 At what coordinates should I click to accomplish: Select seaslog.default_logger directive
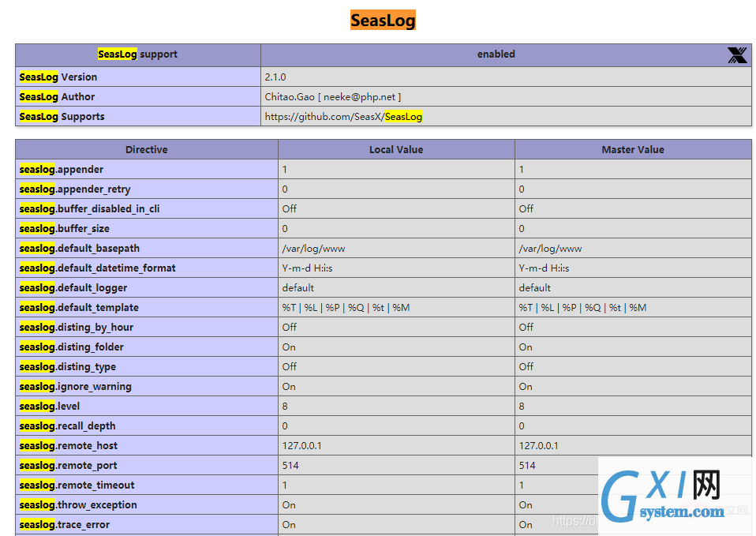click(x=73, y=288)
